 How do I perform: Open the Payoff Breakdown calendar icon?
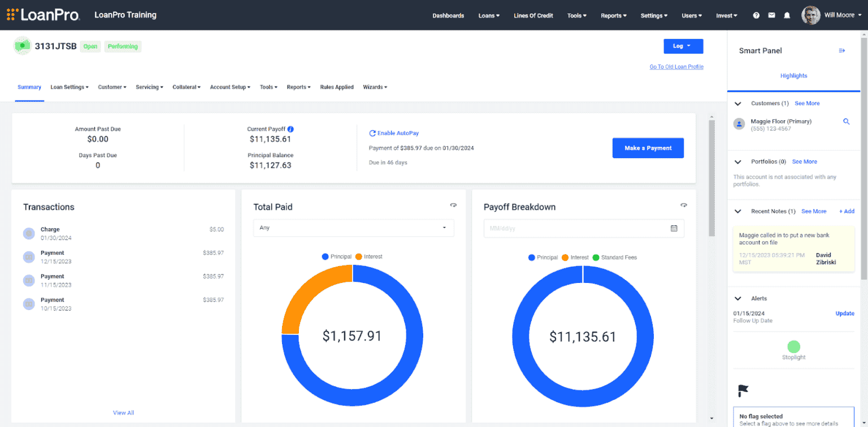(674, 228)
